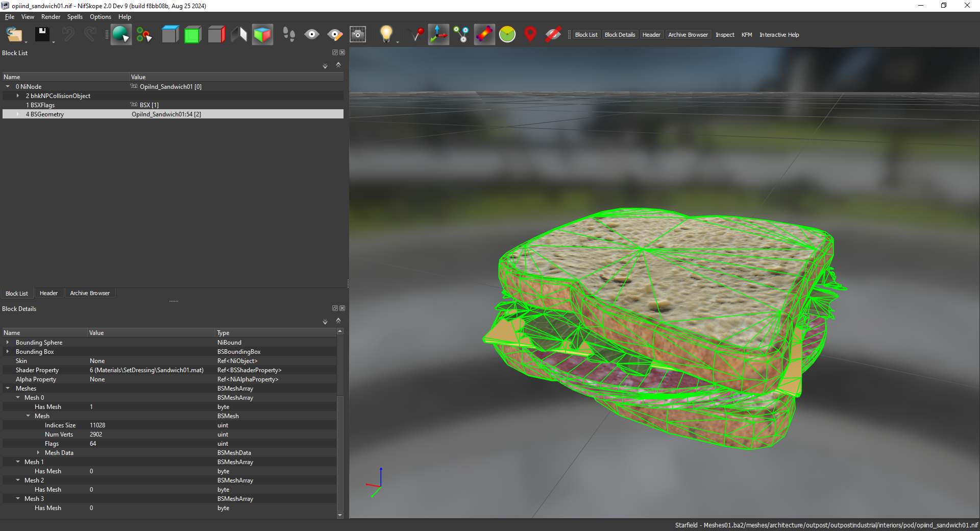Float the Block Details panel
This screenshot has width=980, height=531.
pos(335,308)
